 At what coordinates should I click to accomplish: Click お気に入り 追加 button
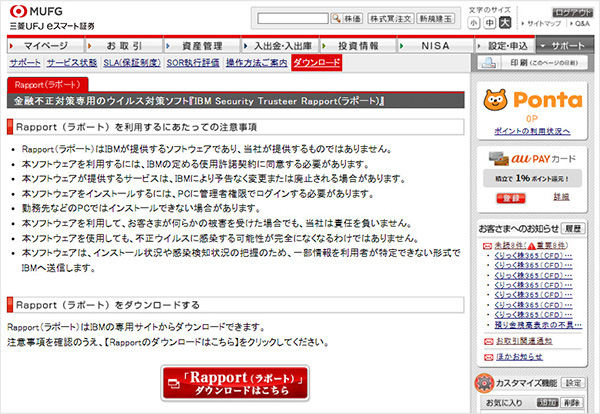tap(547, 403)
